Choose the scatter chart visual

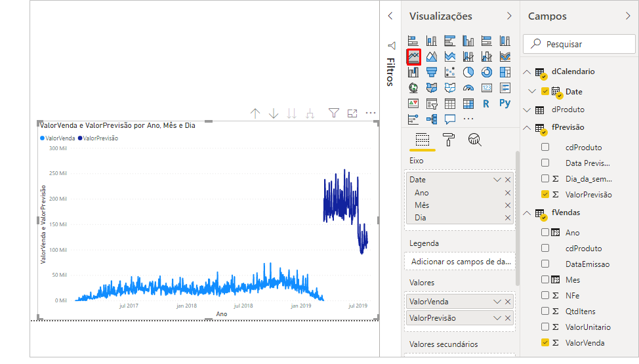tap(450, 72)
